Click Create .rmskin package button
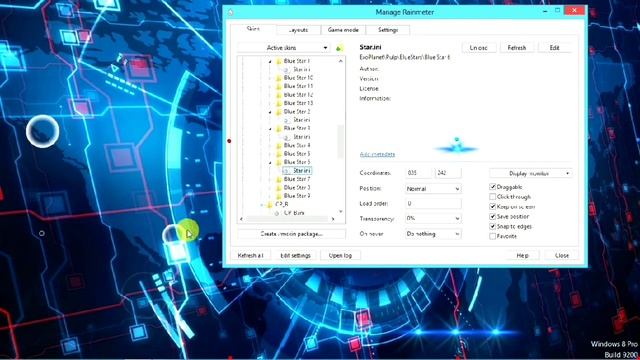Viewport: 640px width, 360px height. point(291,234)
